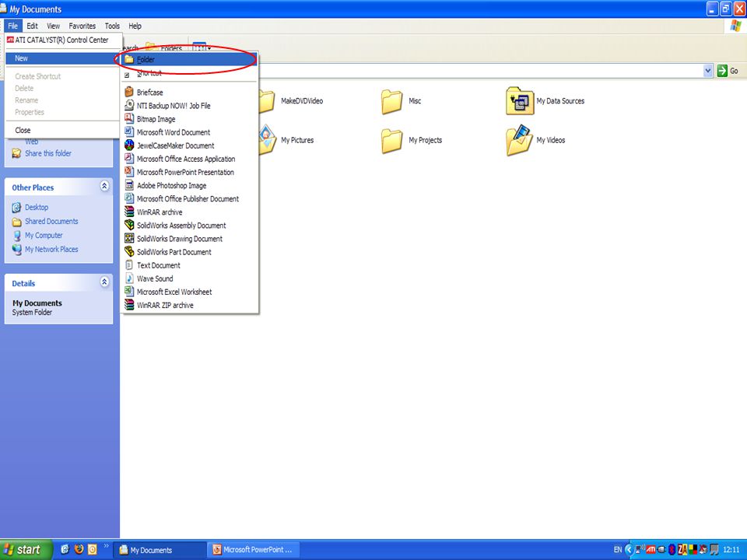Click the Go button

click(728, 71)
